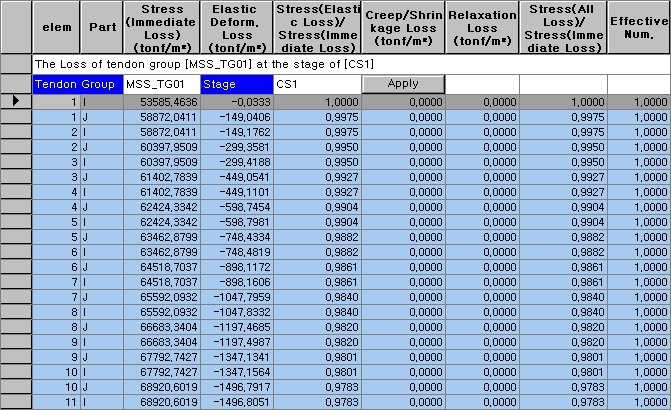Select elastic loss cell -598,7981

[x=237, y=222]
